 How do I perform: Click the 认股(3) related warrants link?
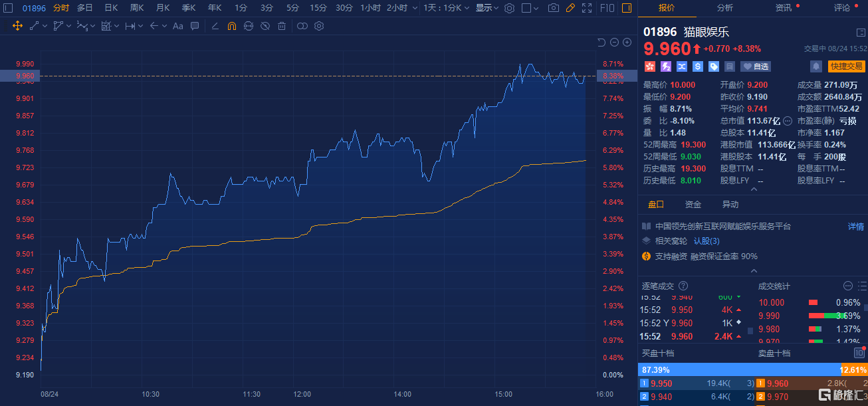pos(706,241)
